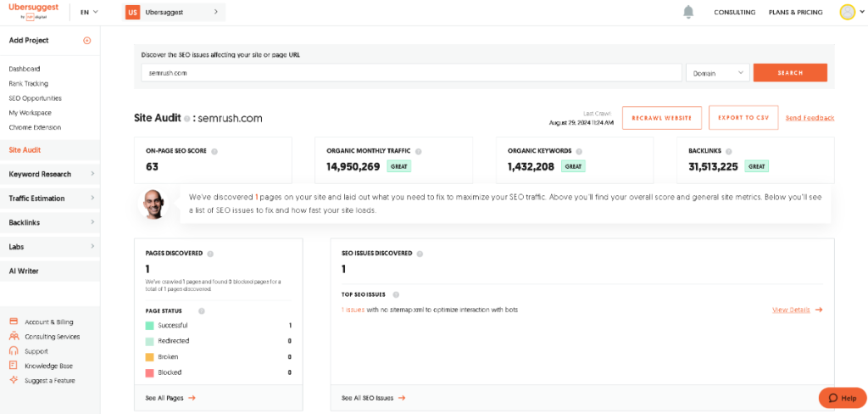Click the orange SEARCH button

(x=790, y=73)
